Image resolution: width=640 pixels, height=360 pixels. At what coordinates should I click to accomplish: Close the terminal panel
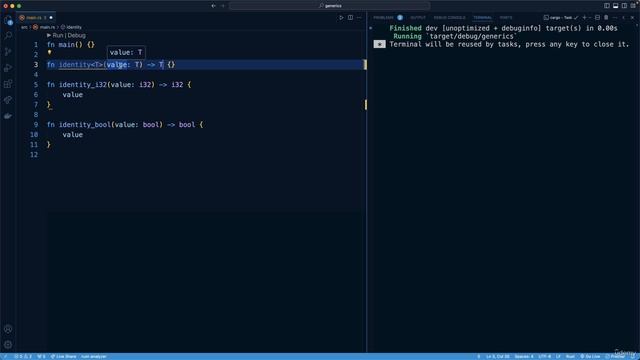point(633,18)
